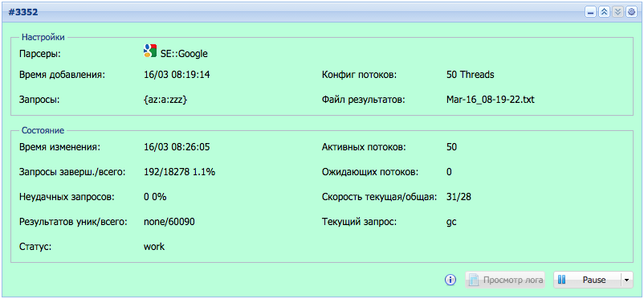Move task up with double-chevron-up icon
This screenshot has height=299, width=644.
[604, 12]
